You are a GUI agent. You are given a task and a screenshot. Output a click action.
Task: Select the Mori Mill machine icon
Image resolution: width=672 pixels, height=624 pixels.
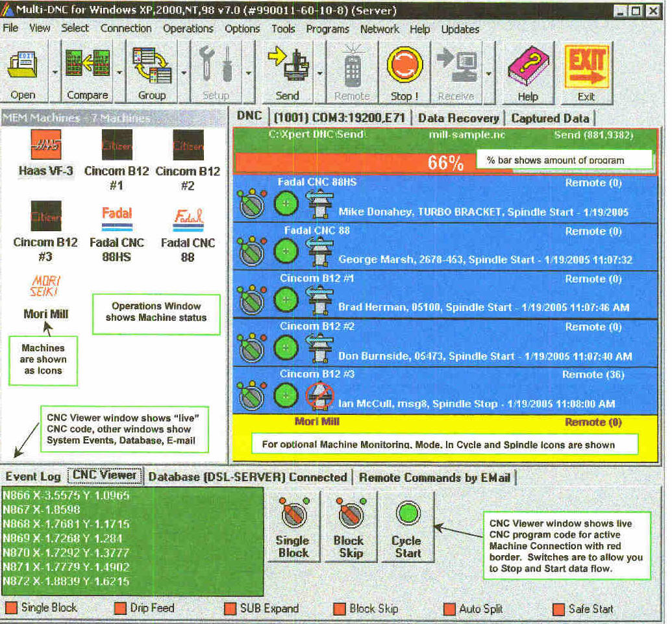coord(45,286)
